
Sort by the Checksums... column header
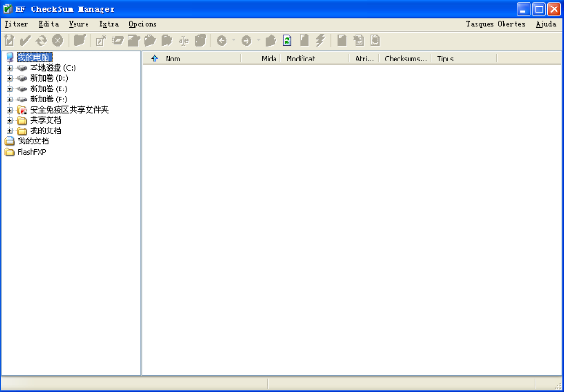tap(406, 59)
